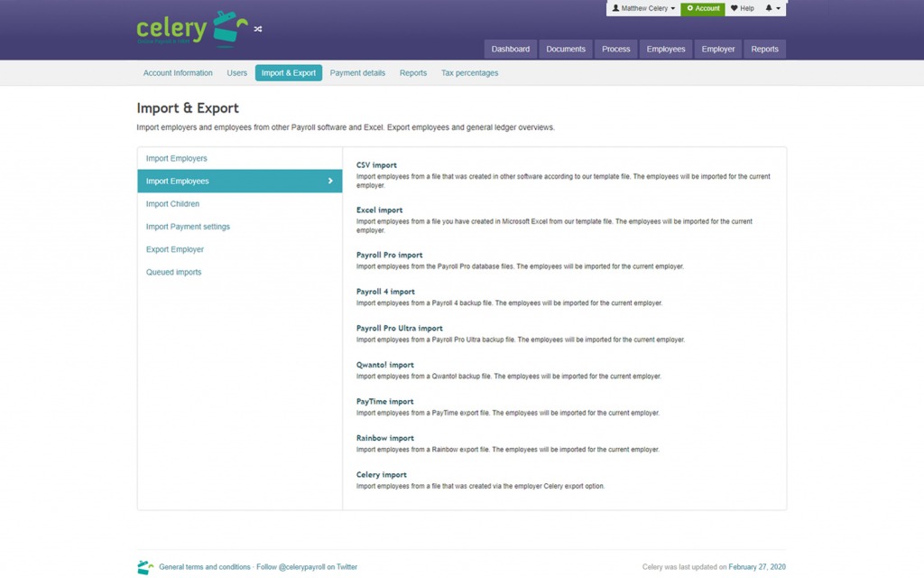Choose the Rainbow import option

pyautogui.click(x=384, y=438)
